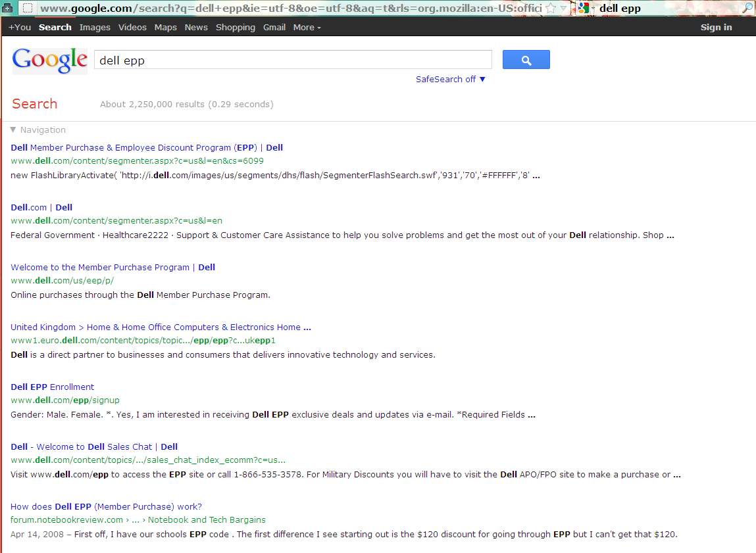Open the Dell EPP Enrollment result
Viewport: 756px width, 553px height.
[x=53, y=387]
